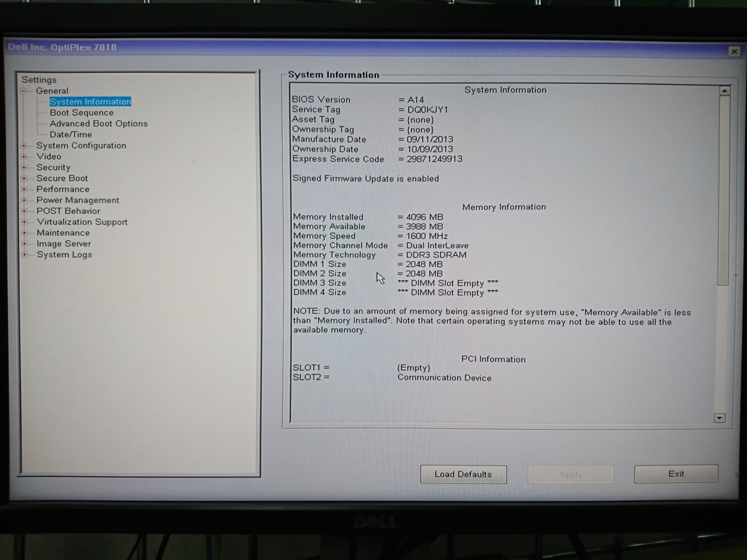Click the Dell Inc. OptiPlex 7010 title

[62, 47]
